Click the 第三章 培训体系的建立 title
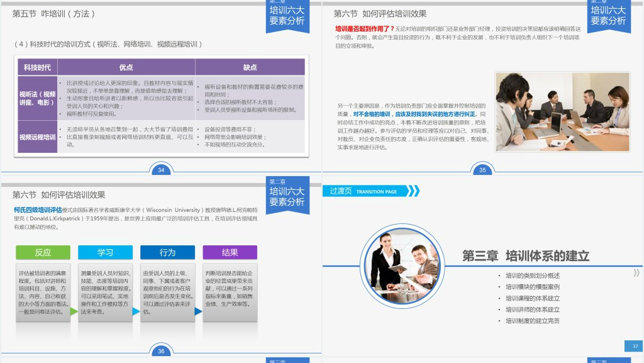 click(x=526, y=255)
